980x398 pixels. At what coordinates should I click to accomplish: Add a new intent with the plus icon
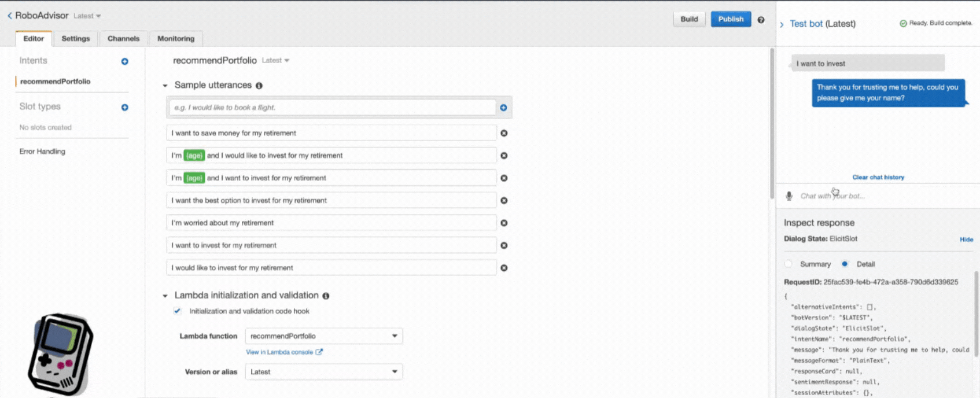point(124,61)
